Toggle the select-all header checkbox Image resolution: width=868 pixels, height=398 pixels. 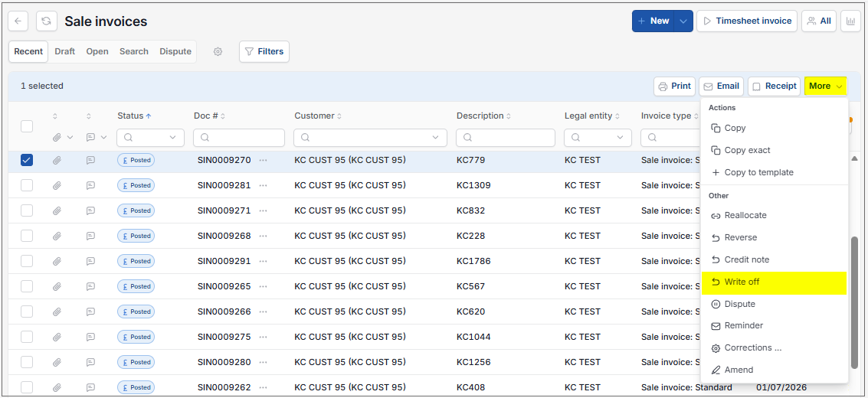pyautogui.click(x=27, y=126)
